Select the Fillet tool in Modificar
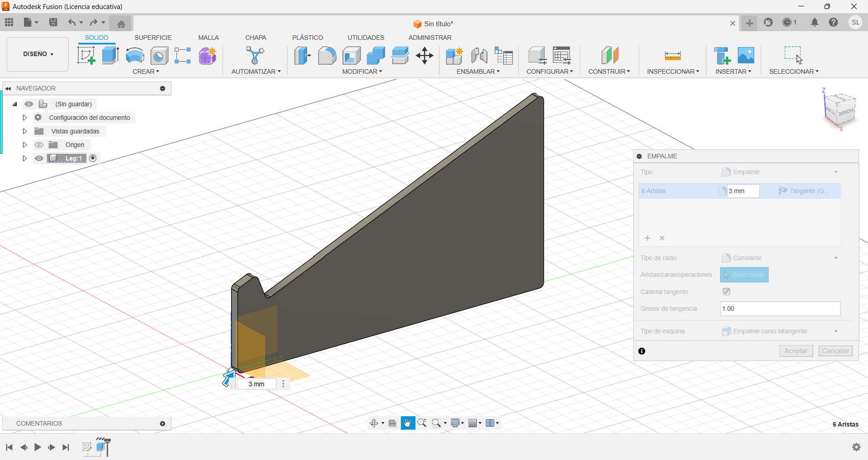Viewport: 868px width, 460px height. tap(327, 56)
